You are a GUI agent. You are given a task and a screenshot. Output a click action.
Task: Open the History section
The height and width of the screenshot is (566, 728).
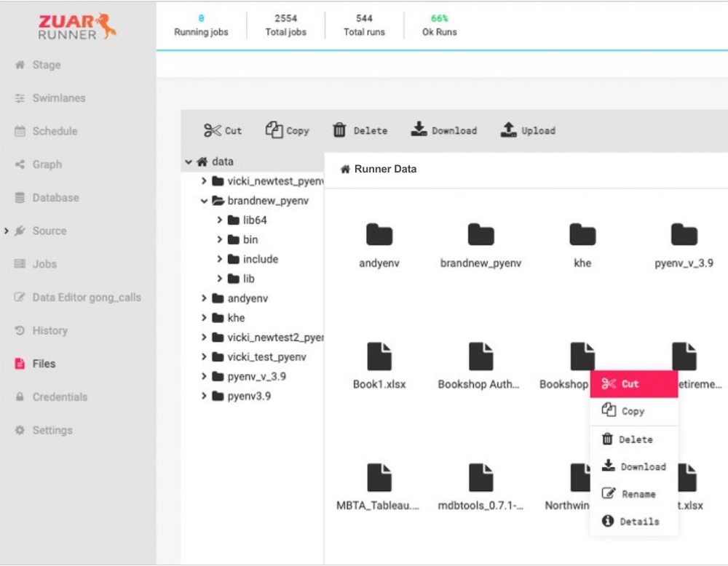50,330
